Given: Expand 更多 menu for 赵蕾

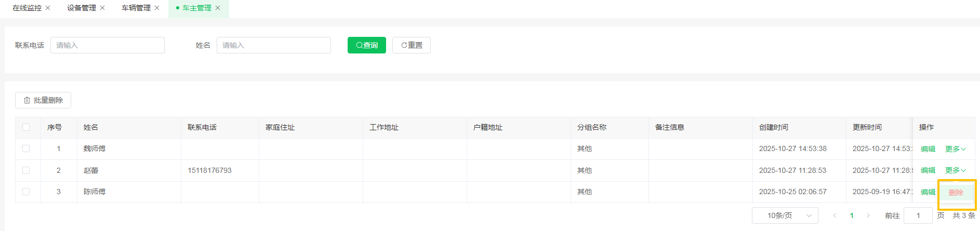Looking at the screenshot, I should tap(955, 170).
